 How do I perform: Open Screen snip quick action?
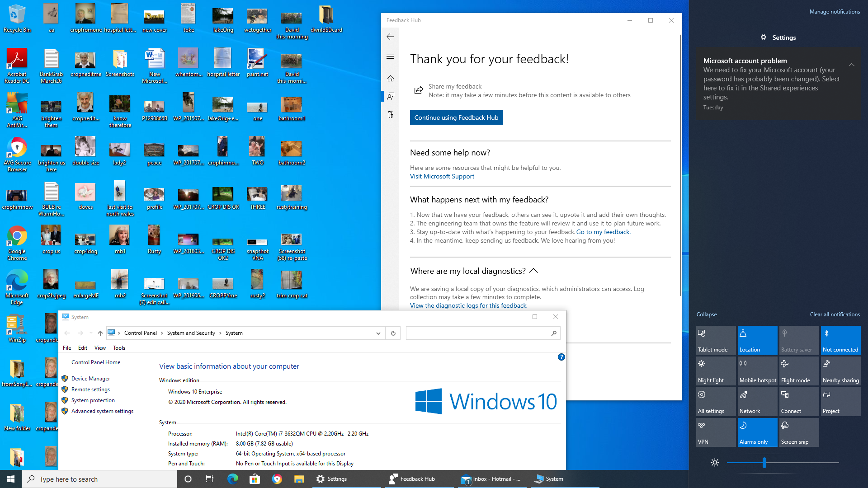799,432
